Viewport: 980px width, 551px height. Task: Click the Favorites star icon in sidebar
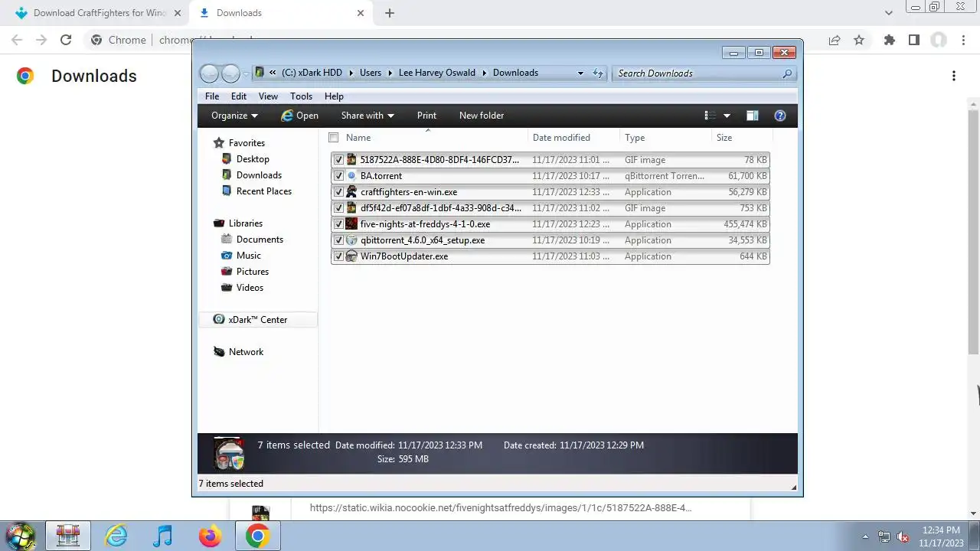219,143
